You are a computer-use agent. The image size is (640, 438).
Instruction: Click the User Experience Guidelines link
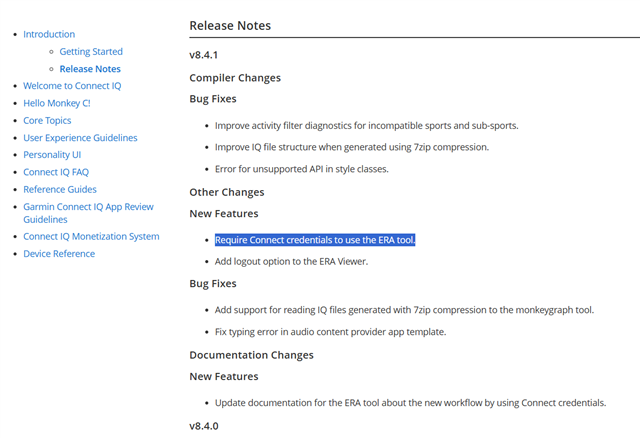click(x=80, y=138)
